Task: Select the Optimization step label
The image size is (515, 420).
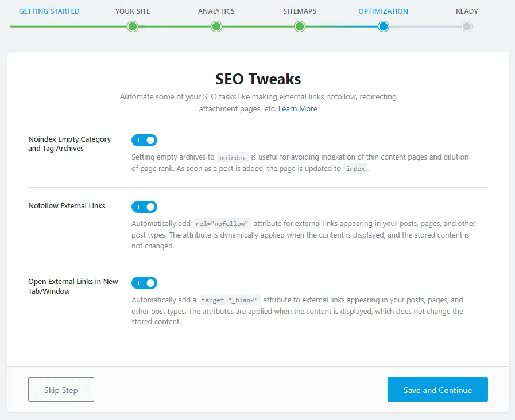Action: [x=384, y=11]
